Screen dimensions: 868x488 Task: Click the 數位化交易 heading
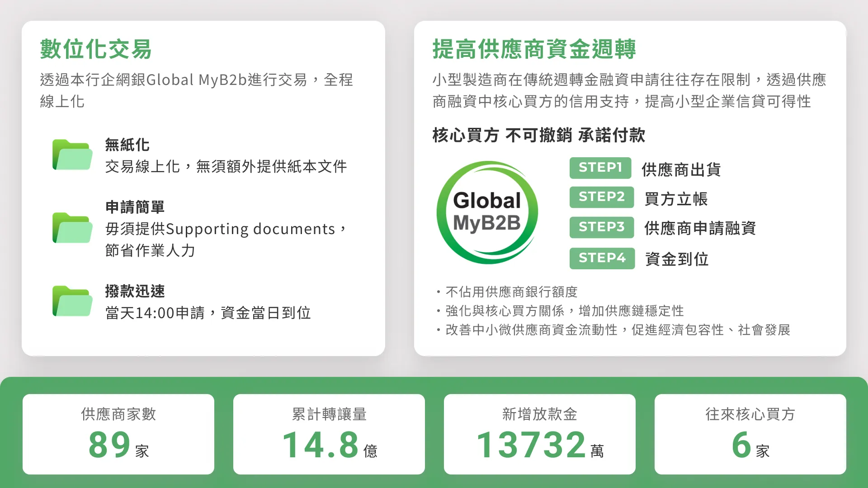[x=96, y=49]
